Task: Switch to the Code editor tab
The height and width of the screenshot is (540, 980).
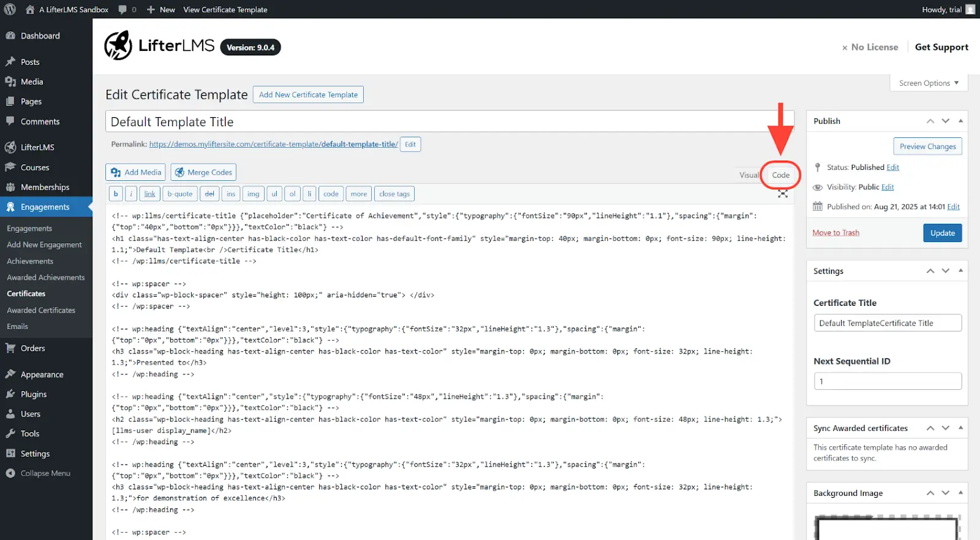Action: pyautogui.click(x=780, y=175)
